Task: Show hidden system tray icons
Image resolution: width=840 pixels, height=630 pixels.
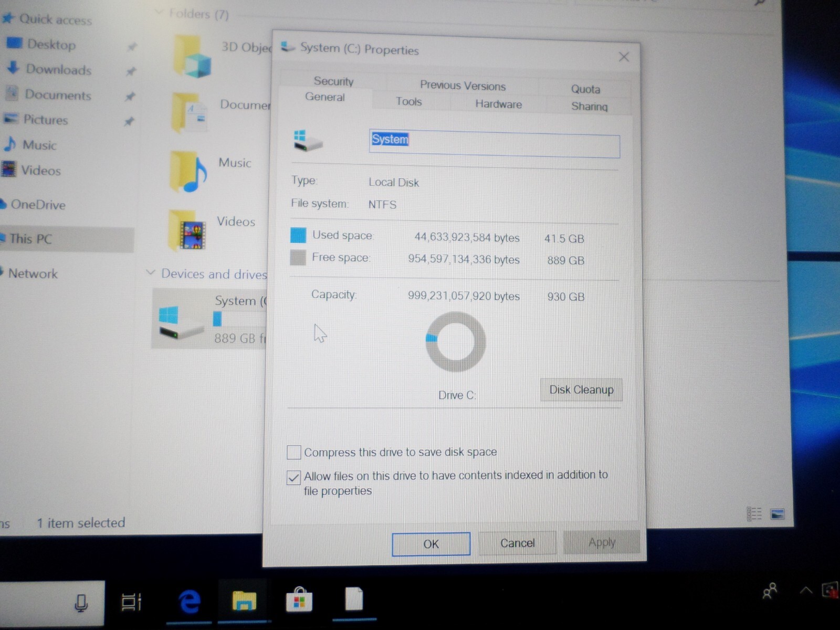Action: coord(806,591)
